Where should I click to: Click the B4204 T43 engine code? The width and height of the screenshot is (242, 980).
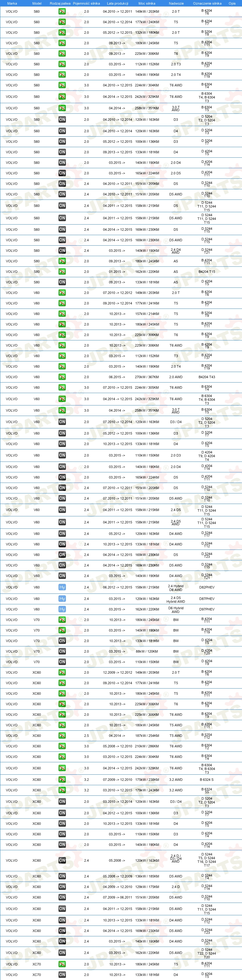[x=207, y=377]
